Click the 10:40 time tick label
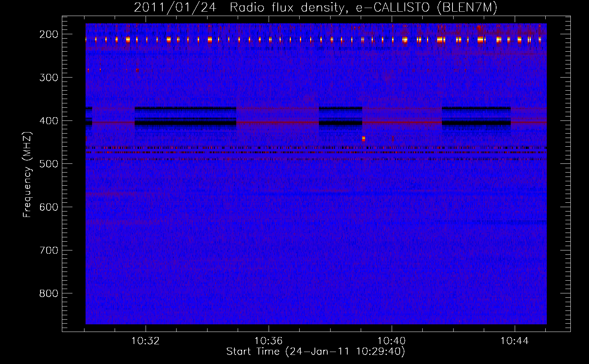The image size is (589, 364). pyautogui.click(x=392, y=341)
